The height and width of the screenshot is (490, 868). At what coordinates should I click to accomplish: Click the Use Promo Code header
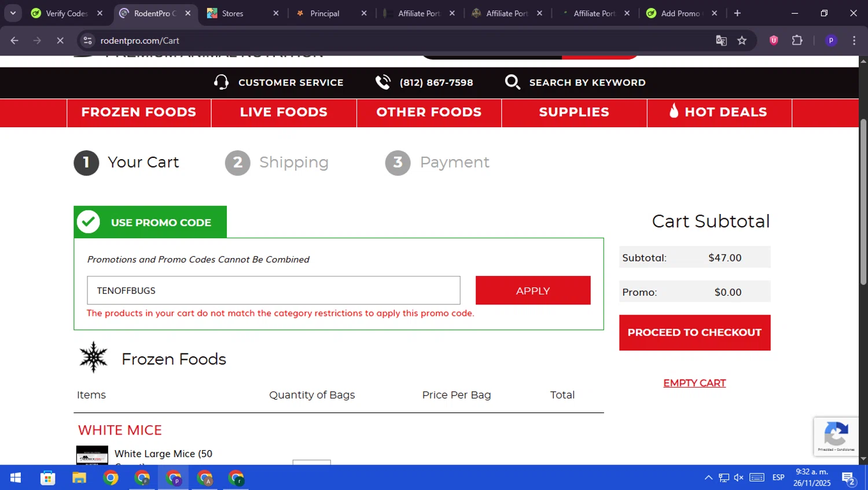point(150,222)
